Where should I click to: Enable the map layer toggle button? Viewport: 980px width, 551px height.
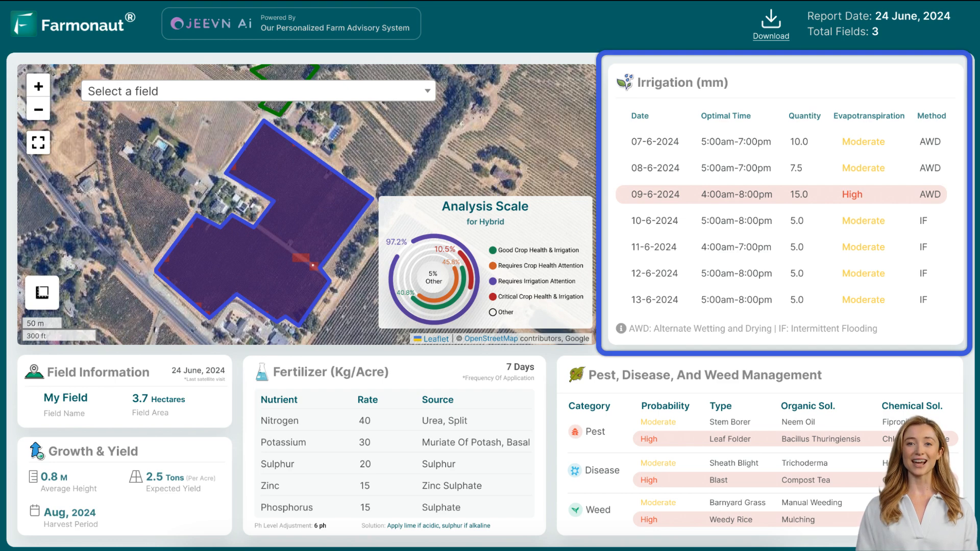coord(42,292)
